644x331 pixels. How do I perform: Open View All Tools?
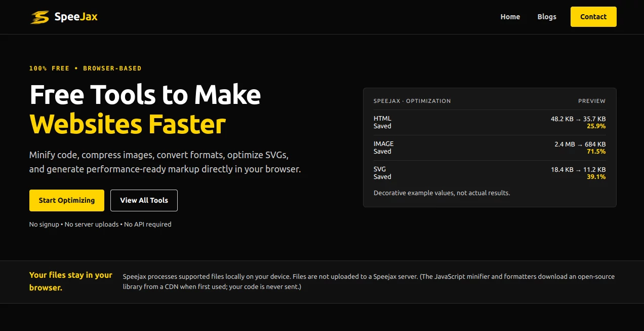(x=144, y=200)
